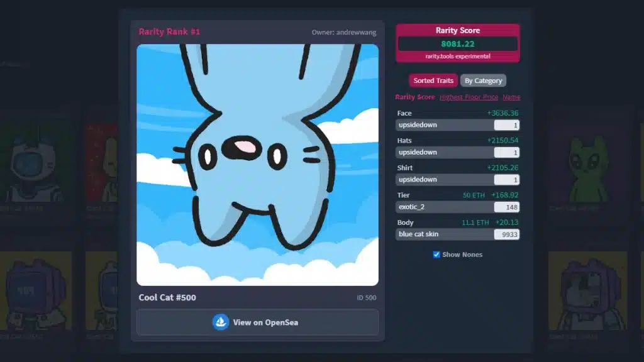Switch to the Sorted Traits tab
Image resolution: width=644 pixels, height=362 pixels.
[x=433, y=80]
